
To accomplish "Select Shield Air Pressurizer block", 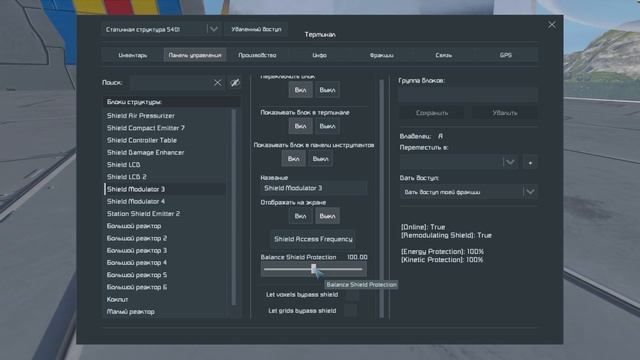I will [x=165, y=116].
